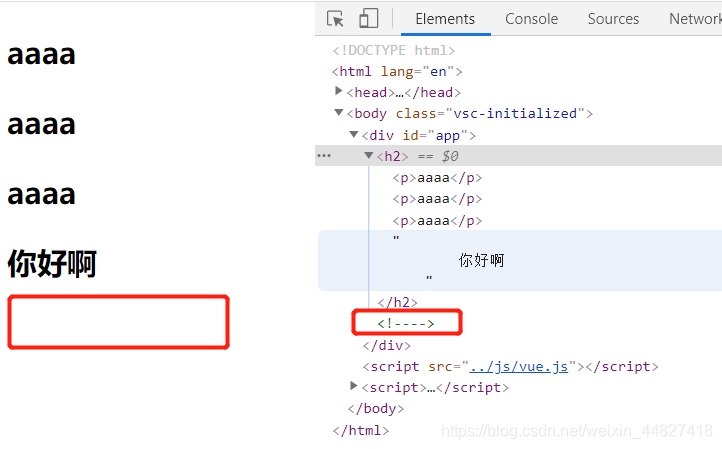This screenshot has height=449, width=722.
Task: Click the first aaaa heading on page
Action: (41, 55)
